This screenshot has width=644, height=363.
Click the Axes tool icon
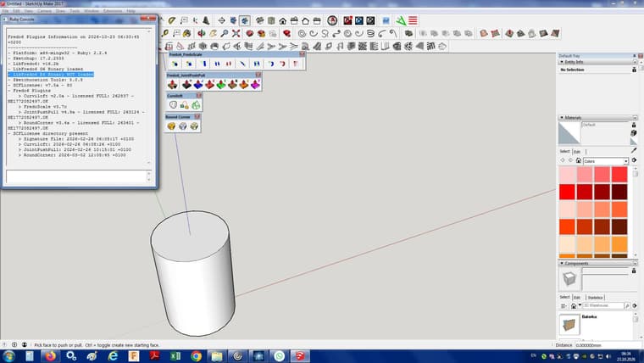[195, 20]
